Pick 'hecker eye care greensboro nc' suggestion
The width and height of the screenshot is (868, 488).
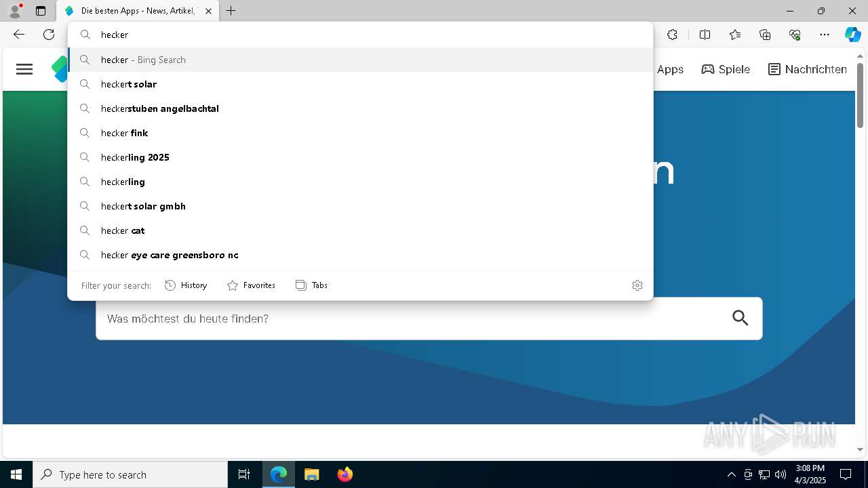point(360,255)
